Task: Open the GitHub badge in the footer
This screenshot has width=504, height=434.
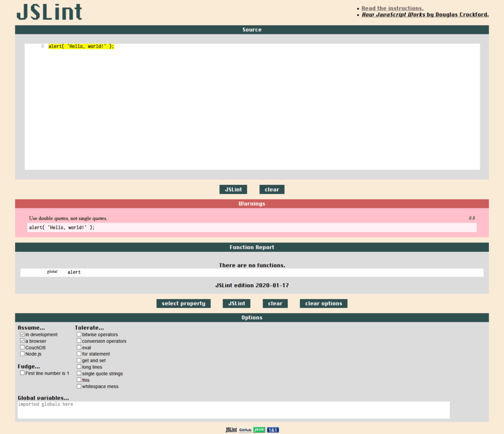Action: click(x=245, y=430)
